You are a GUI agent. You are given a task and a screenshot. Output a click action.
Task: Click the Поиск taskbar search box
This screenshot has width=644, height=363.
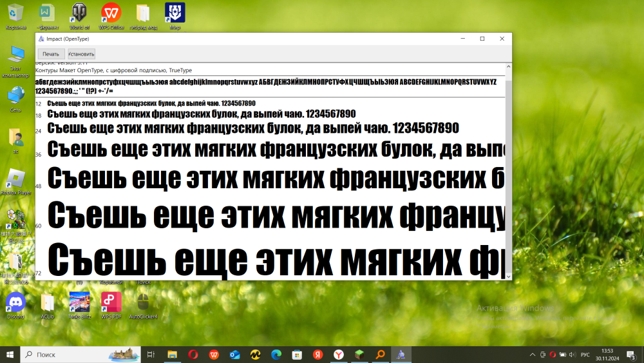click(x=80, y=355)
